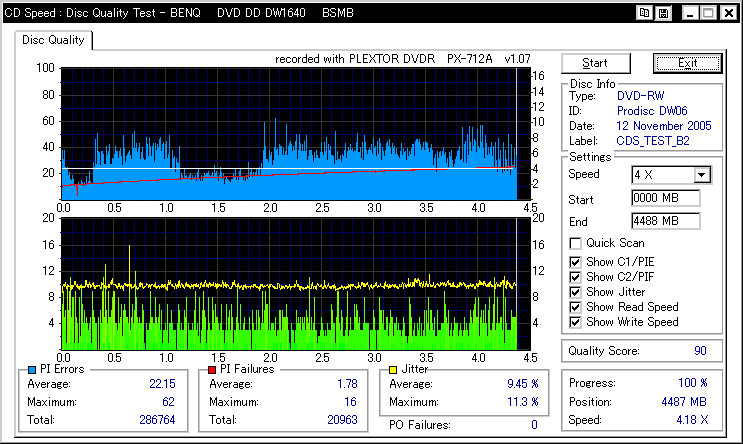Maximize the CD Speed window
743x444 pixels.
pos(708,13)
